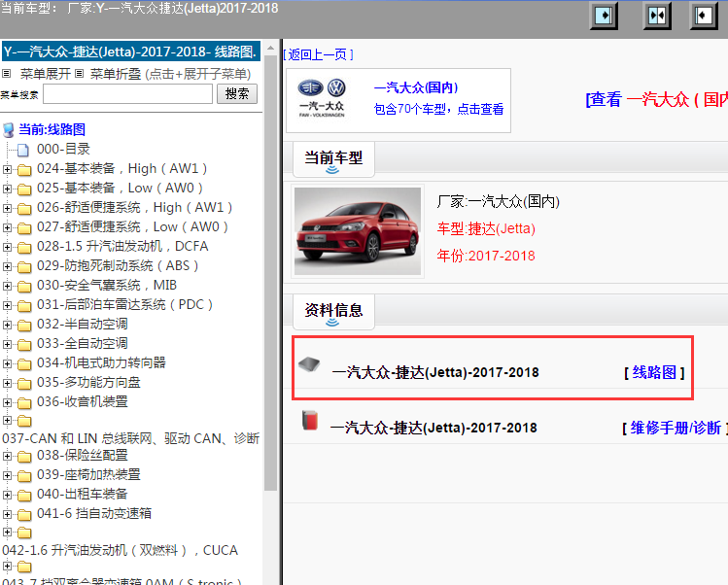728x585 pixels.
Task: Select the 当前车型 tab header
Action: click(333, 157)
